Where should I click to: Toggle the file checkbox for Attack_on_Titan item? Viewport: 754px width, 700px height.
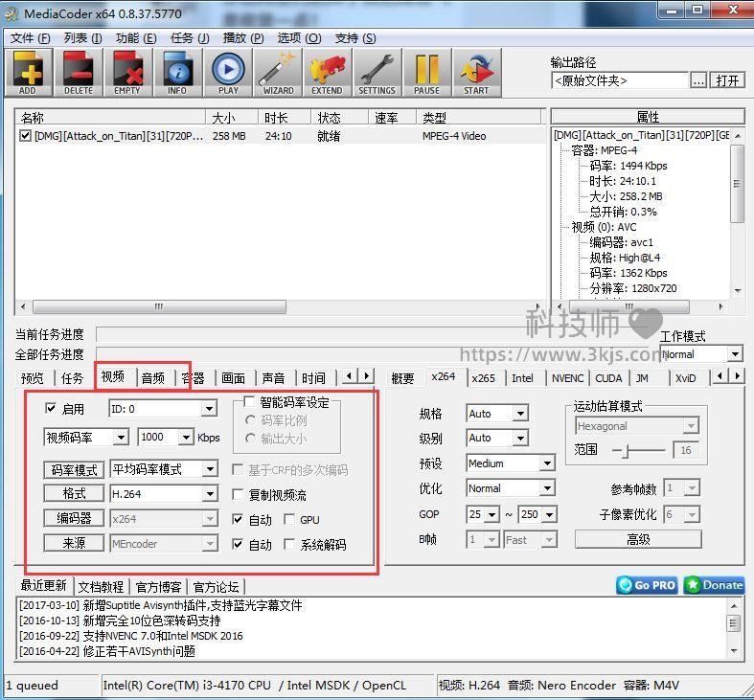tap(26, 136)
